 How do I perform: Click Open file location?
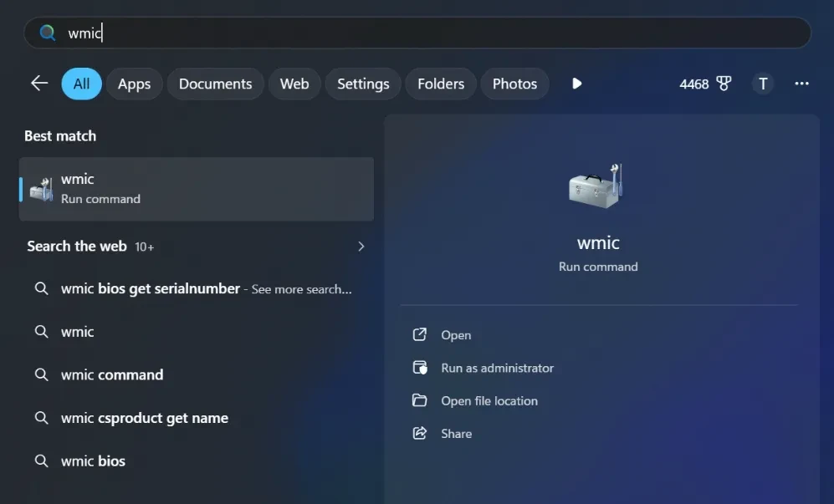tap(489, 401)
